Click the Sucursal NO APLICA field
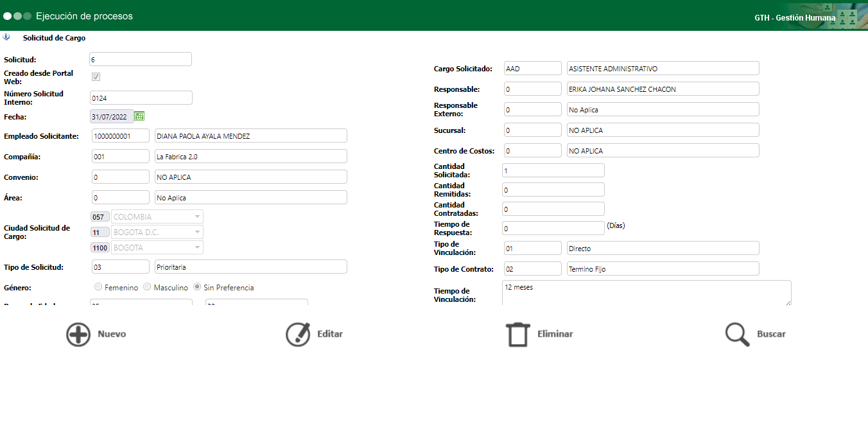 point(663,130)
